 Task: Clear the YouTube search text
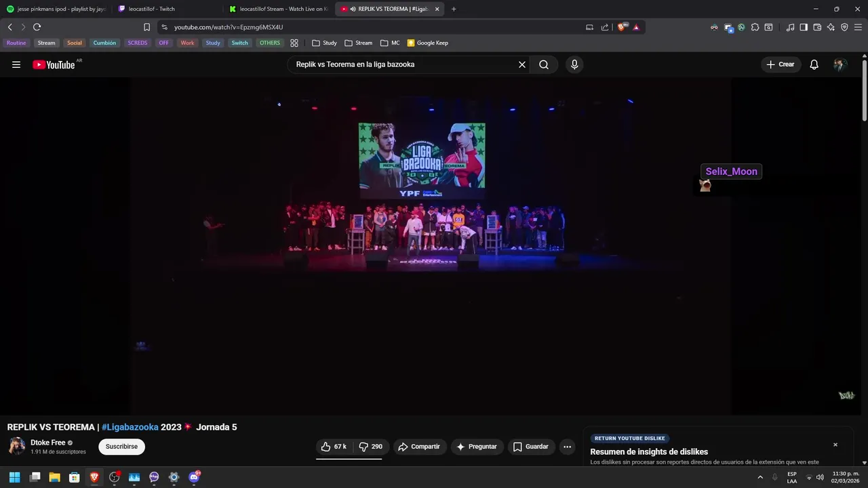click(x=522, y=64)
